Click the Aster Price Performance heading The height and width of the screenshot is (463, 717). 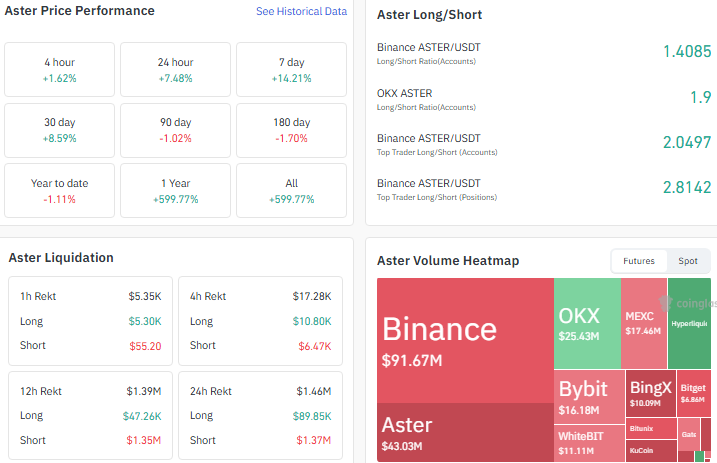point(80,11)
